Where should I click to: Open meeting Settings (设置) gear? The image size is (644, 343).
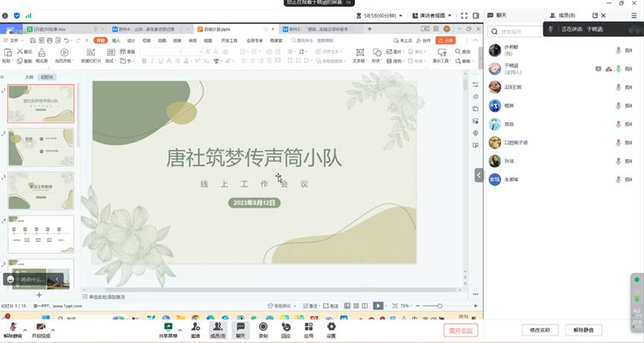[331, 330]
